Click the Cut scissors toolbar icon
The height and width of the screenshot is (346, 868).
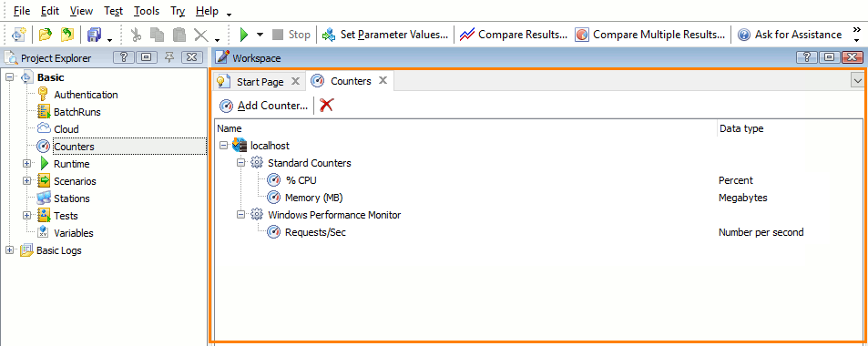pos(137,35)
